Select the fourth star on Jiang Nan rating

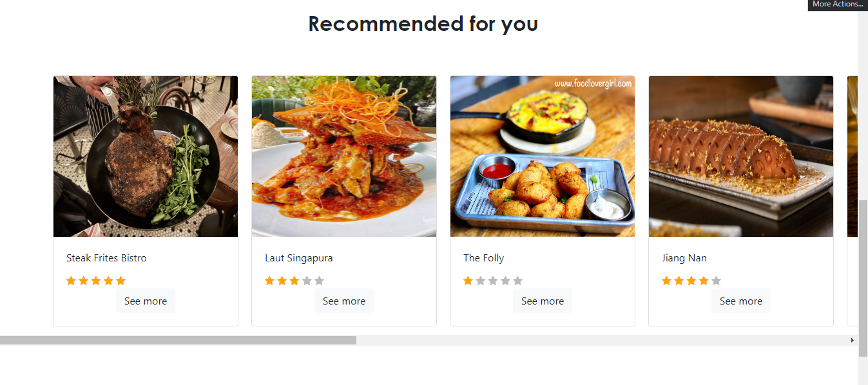[x=703, y=280]
